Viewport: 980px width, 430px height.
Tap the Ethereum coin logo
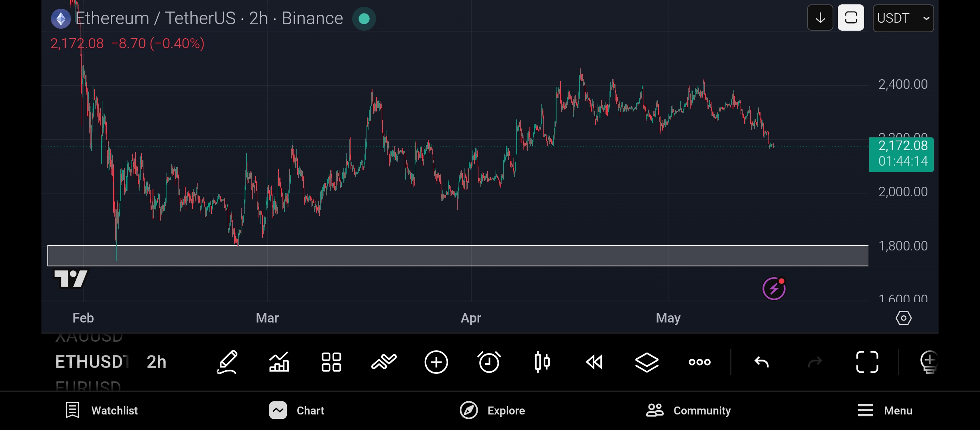coord(61,19)
